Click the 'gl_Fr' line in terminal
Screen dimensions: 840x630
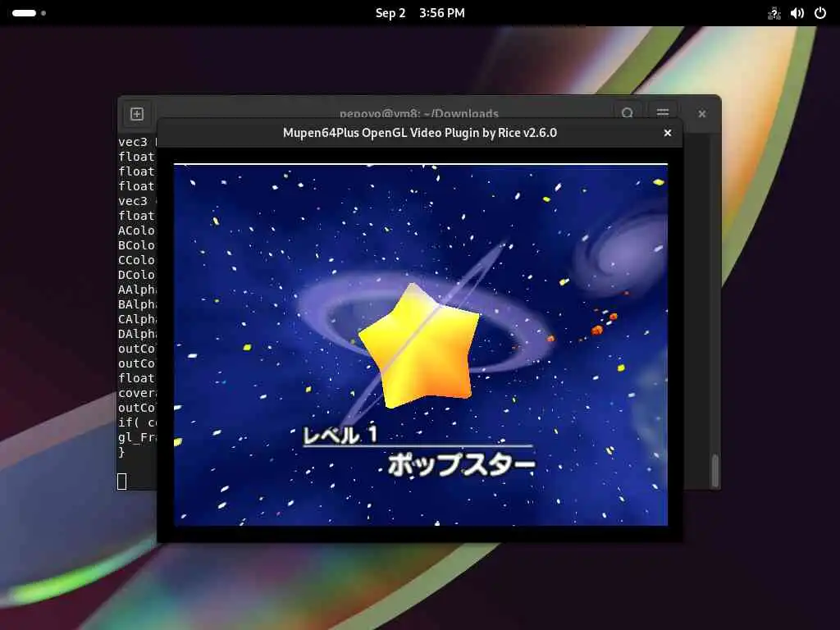pos(137,437)
